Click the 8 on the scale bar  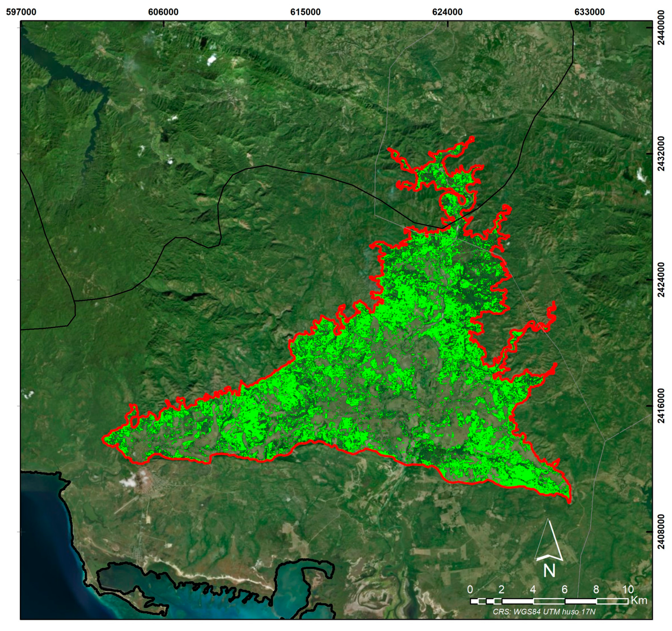[x=596, y=589]
